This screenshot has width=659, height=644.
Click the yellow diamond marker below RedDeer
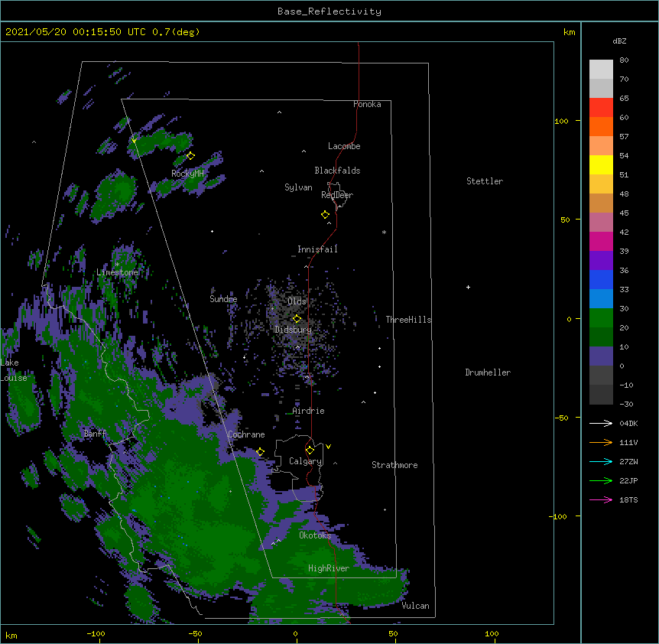tap(325, 215)
